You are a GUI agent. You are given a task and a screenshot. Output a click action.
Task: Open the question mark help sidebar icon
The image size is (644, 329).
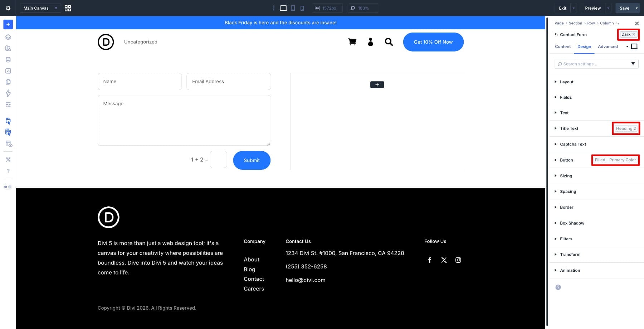[x=8, y=171]
